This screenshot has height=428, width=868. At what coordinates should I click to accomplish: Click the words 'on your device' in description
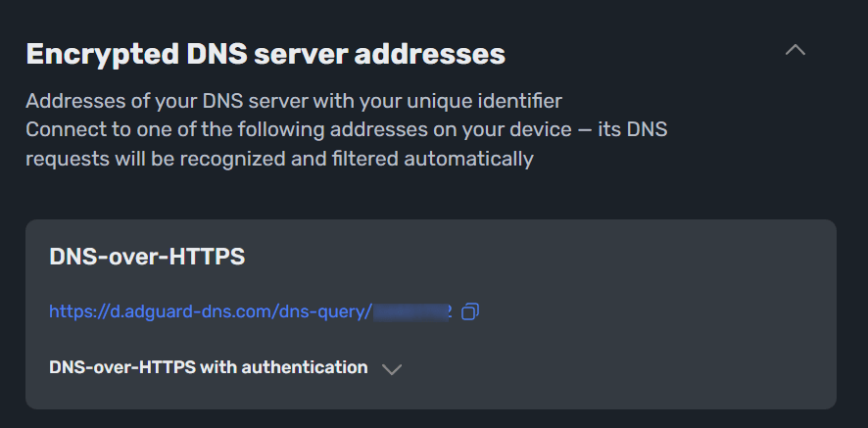coord(524,129)
